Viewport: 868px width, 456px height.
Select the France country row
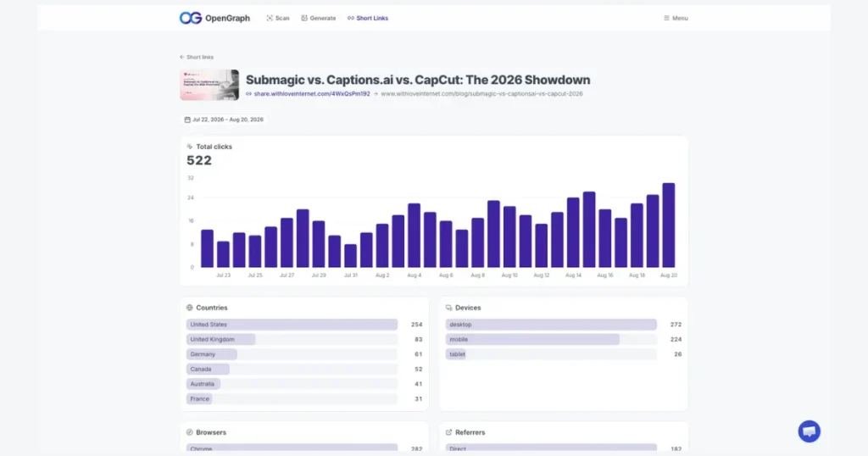click(x=304, y=399)
